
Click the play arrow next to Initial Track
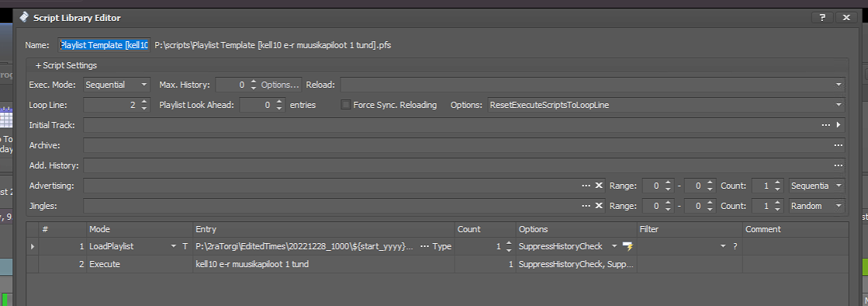coord(839,125)
